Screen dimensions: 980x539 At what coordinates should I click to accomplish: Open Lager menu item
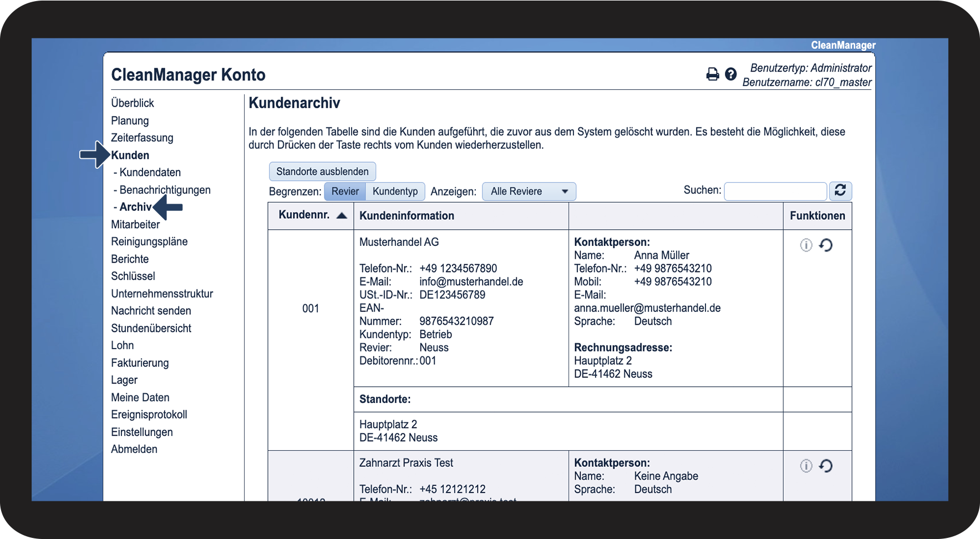[x=124, y=380]
